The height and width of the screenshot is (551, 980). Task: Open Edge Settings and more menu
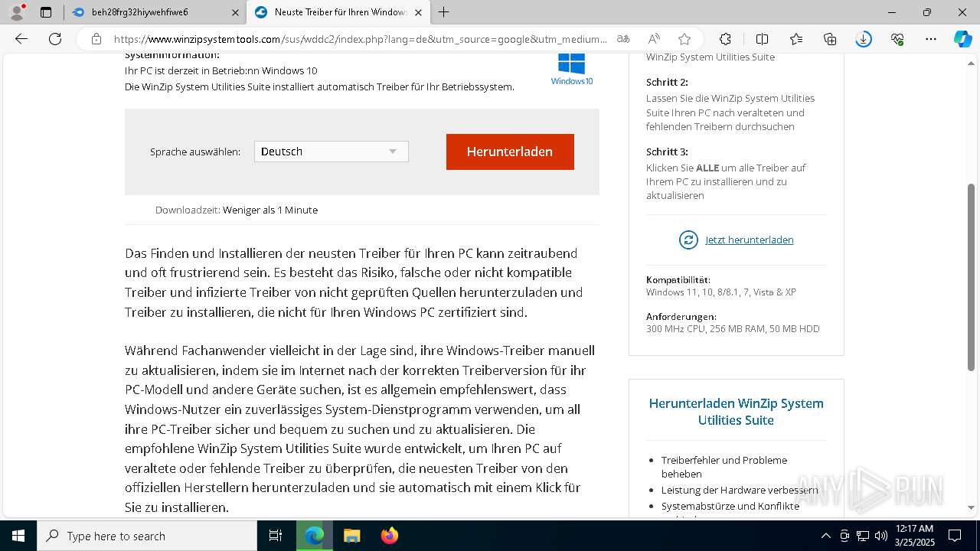click(931, 39)
